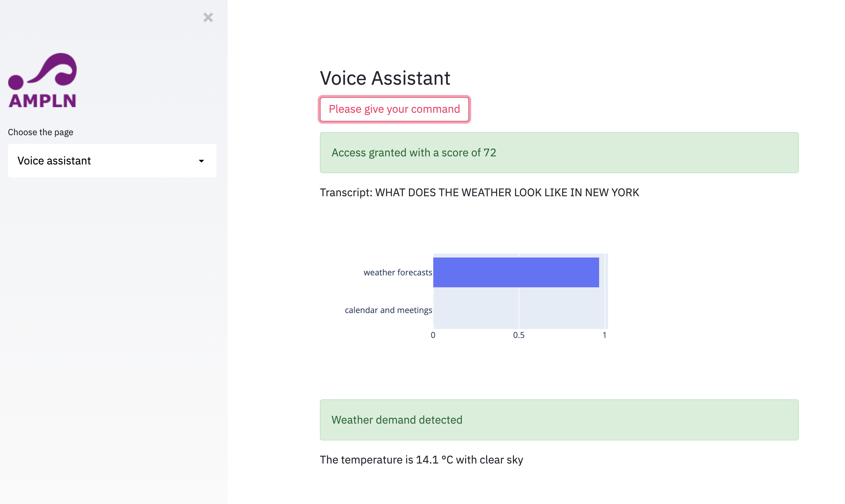Click the 'Voice assistant' selected option text
This screenshot has height=504, width=845.
[x=54, y=161]
